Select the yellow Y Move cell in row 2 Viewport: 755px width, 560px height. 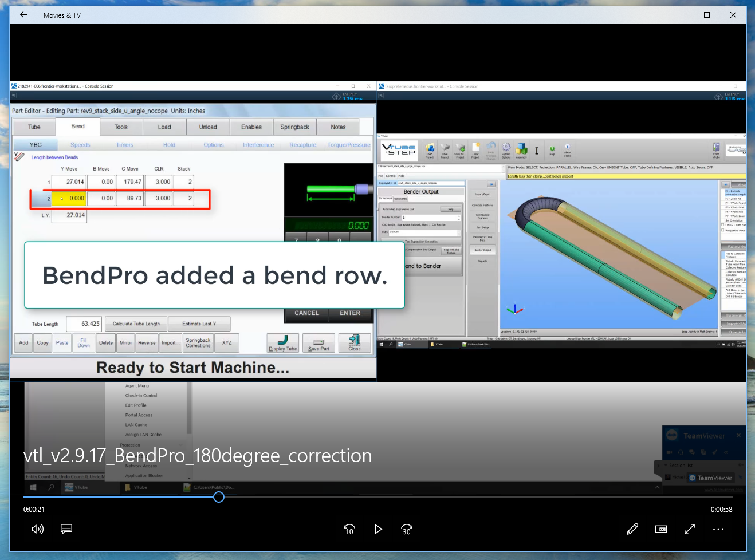69,199
